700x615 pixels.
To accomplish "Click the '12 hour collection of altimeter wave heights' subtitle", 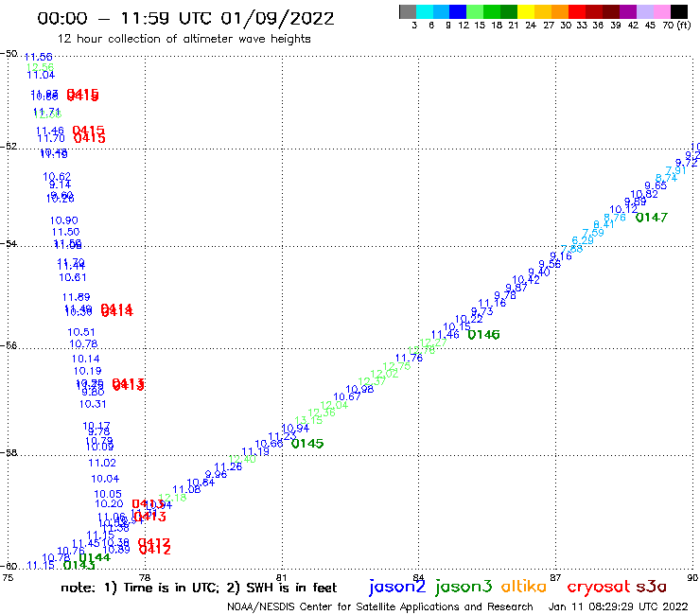I will [x=184, y=39].
